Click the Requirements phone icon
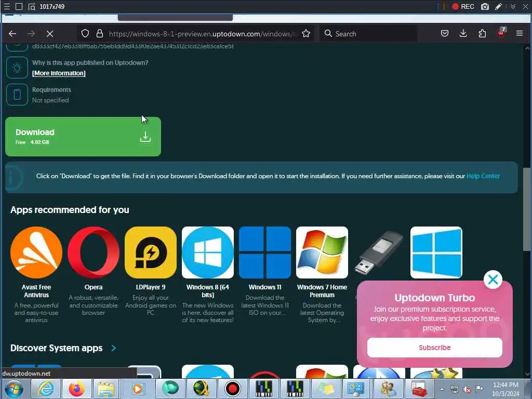This screenshot has width=532, height=399. [17, 95]
